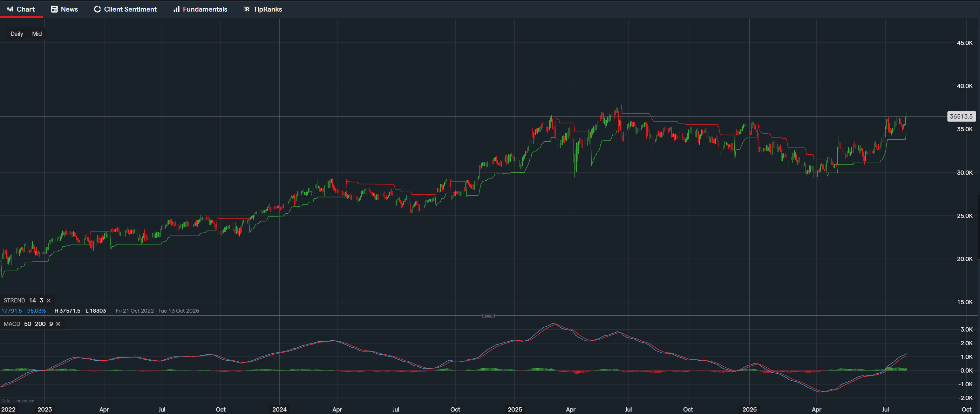
Task: Click the 40.0K price axis label
Action: [x=964, y=86]
